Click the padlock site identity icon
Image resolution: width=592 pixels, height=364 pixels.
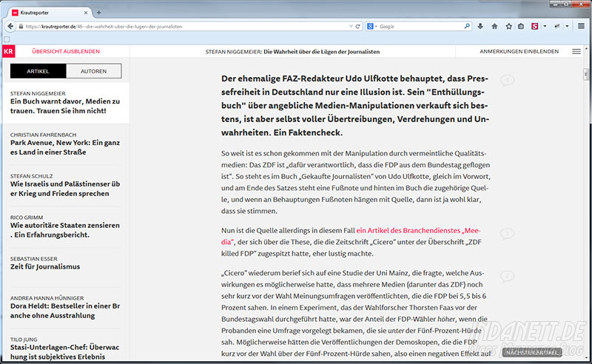click(x=21, y=27)
